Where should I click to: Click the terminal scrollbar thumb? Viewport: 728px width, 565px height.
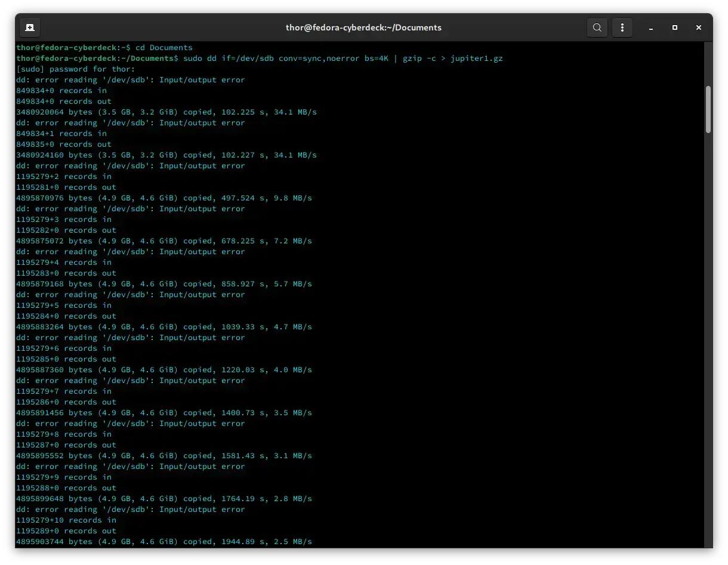pyautogui.click(x=708, y=109)
